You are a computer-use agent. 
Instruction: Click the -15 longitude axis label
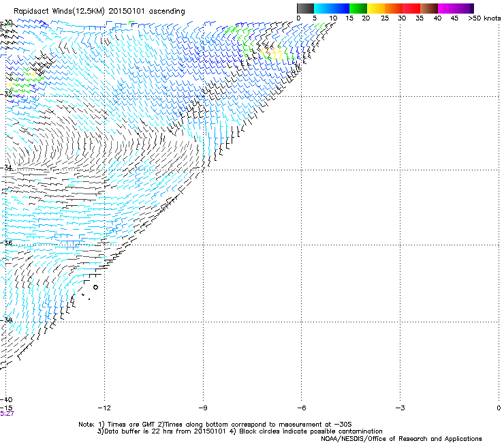[x=6, y=408]
